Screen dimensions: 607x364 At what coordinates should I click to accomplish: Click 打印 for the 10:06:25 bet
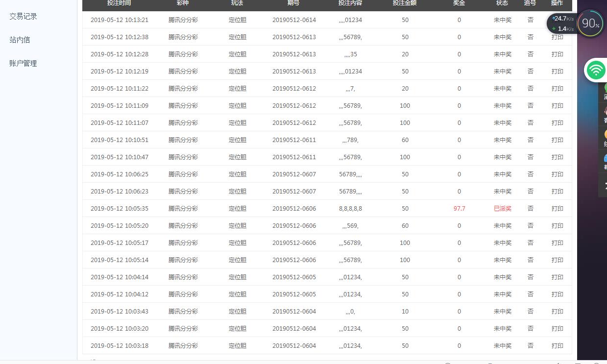point(558,174)
